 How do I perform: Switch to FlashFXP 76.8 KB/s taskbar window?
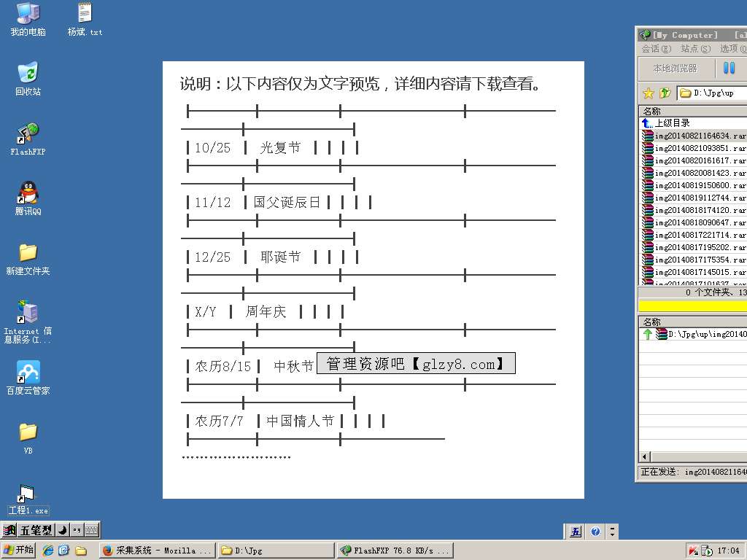395,551
